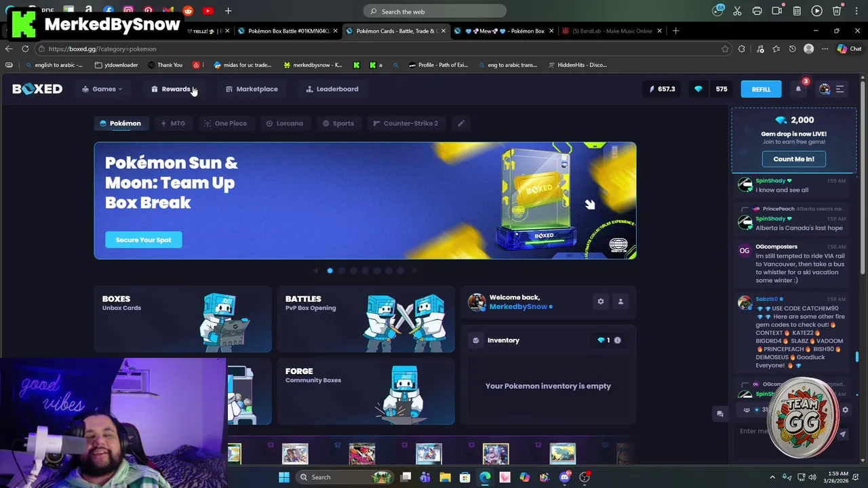
Task: Click the address bar URL
Action: click(102, 49)
